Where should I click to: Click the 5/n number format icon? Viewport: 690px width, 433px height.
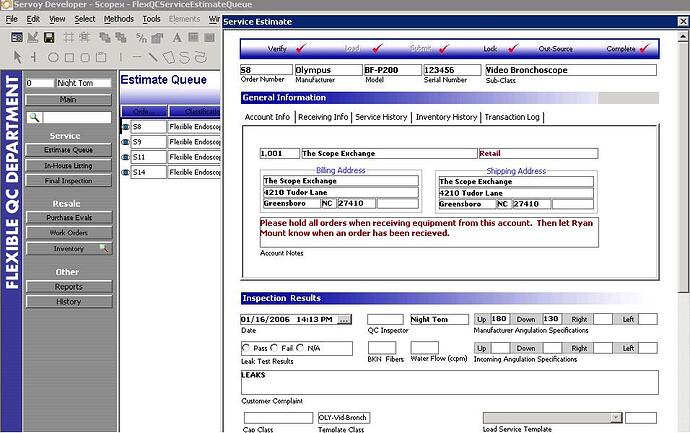[x=141, y=38]
